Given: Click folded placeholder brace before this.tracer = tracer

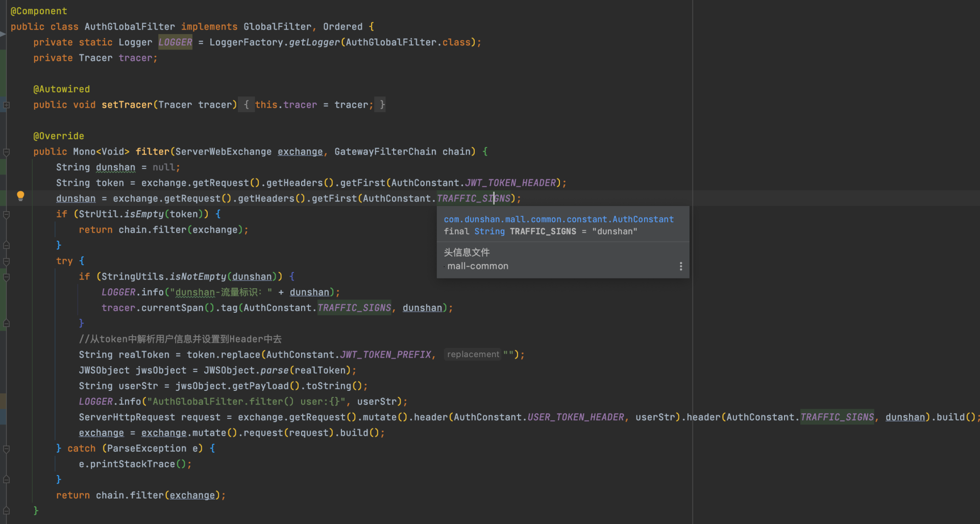Looking at the screenshot, I should tap(246, 105).
